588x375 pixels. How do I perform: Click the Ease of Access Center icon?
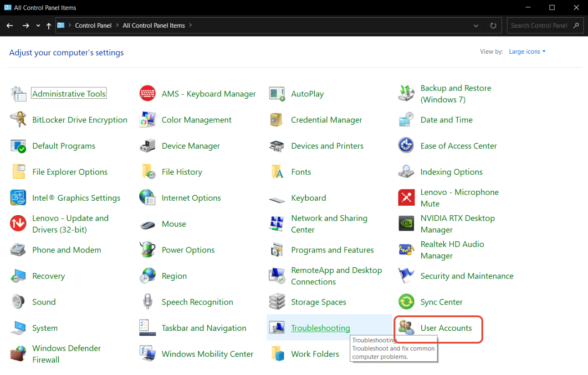[406, 146]
